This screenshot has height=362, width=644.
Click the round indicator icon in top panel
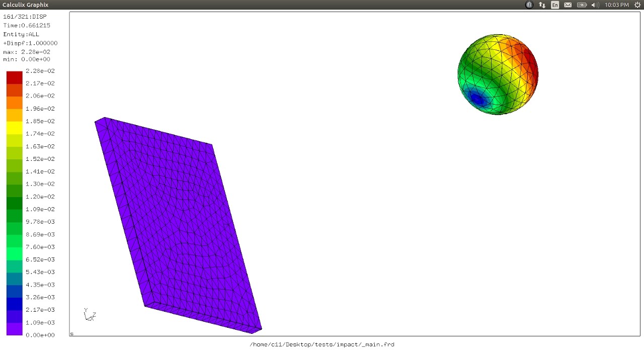(529, 5)
